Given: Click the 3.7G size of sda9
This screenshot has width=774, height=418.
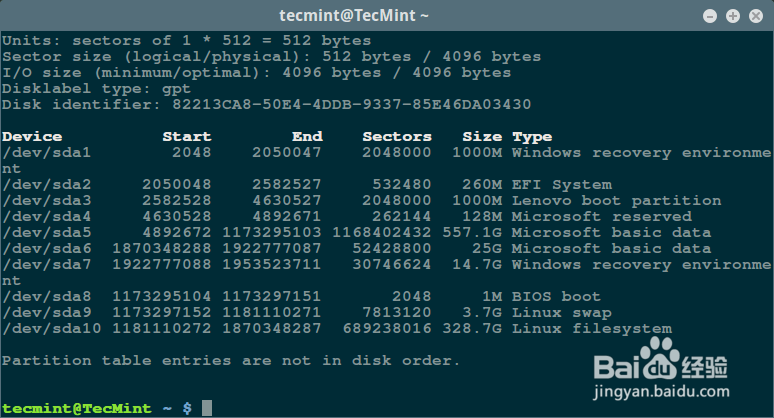Looking at the screenshot, I should tap(482, 312).
